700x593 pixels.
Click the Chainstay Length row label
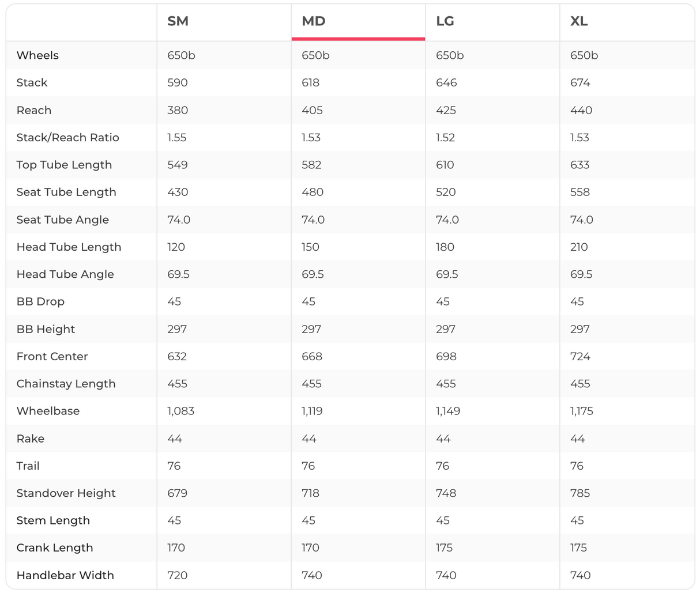click(66, 384)
